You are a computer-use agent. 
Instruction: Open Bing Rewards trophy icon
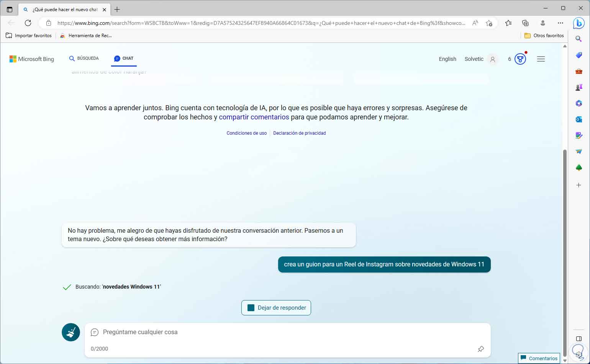(x=520, y=59)
